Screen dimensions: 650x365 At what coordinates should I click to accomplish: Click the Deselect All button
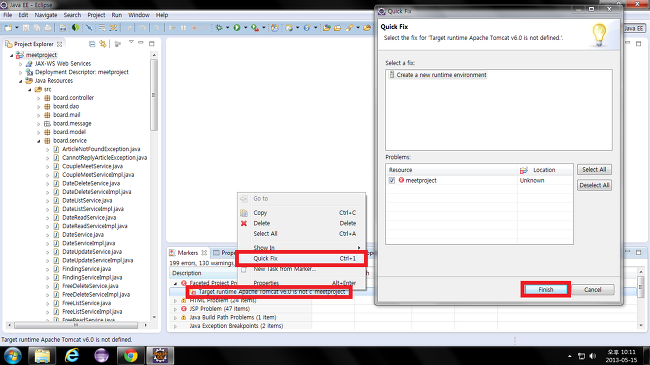tap(594, 185)
